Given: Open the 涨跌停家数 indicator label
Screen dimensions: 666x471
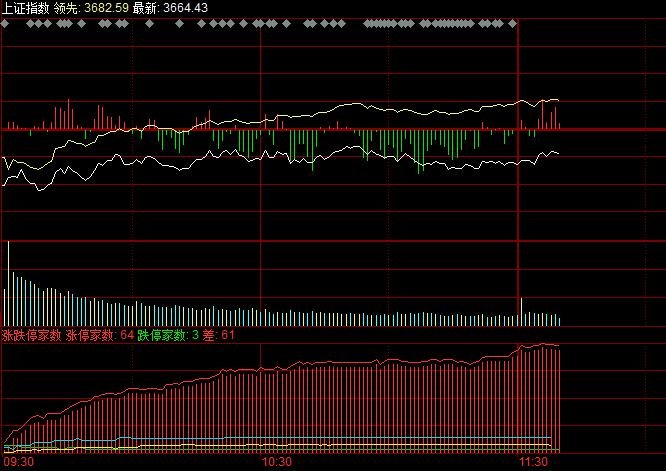Looking at the screenshot, I should point(31,335).
